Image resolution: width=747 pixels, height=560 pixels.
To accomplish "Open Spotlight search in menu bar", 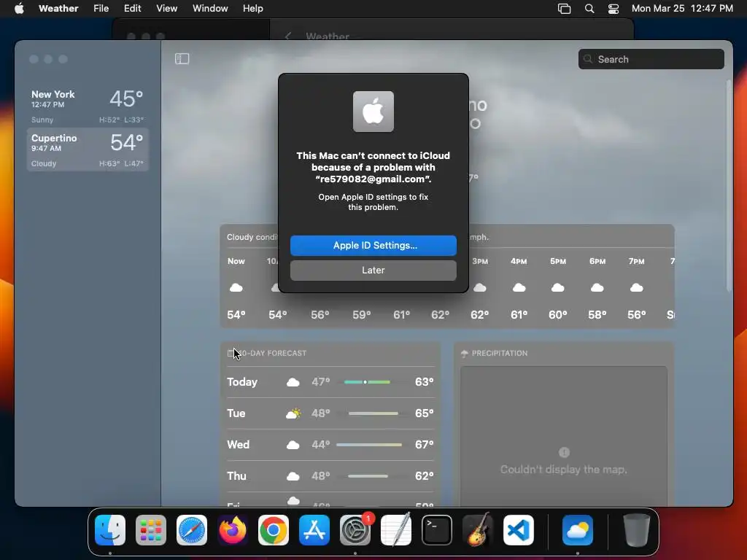I will pyautogui.click(x=589, y=8).
